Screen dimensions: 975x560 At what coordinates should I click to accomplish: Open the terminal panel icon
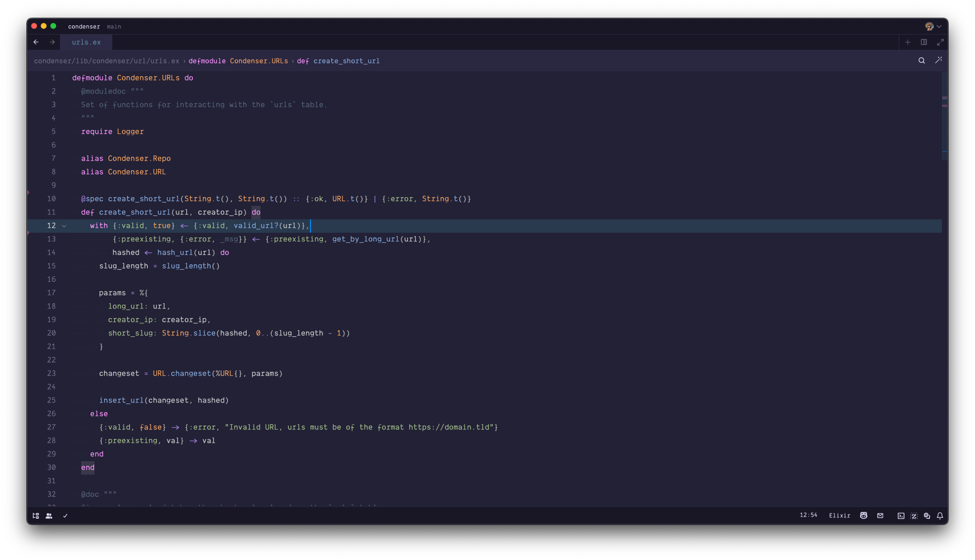point(901,516)
